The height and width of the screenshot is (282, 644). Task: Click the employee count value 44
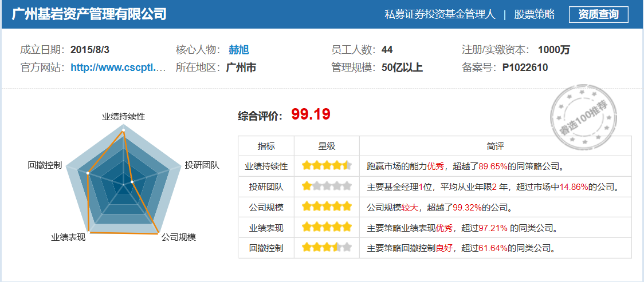click(x=387, y=50)
